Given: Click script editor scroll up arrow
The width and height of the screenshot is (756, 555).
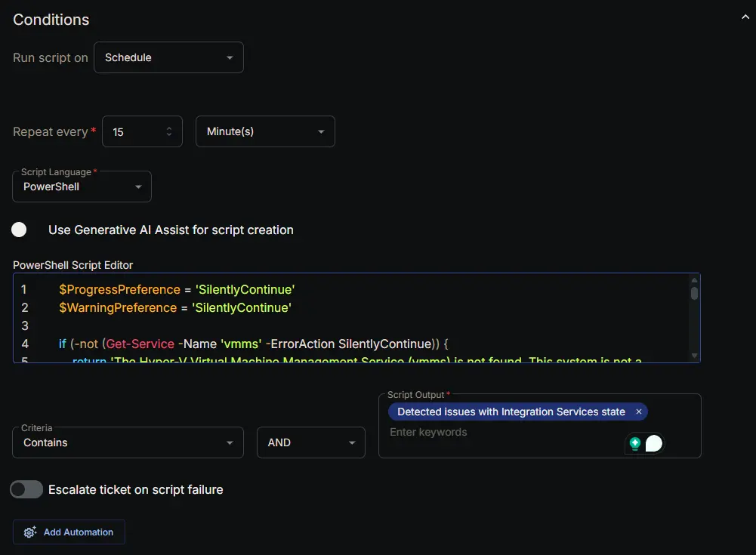Looking at the screenshot, I should [x=694, y=280].
